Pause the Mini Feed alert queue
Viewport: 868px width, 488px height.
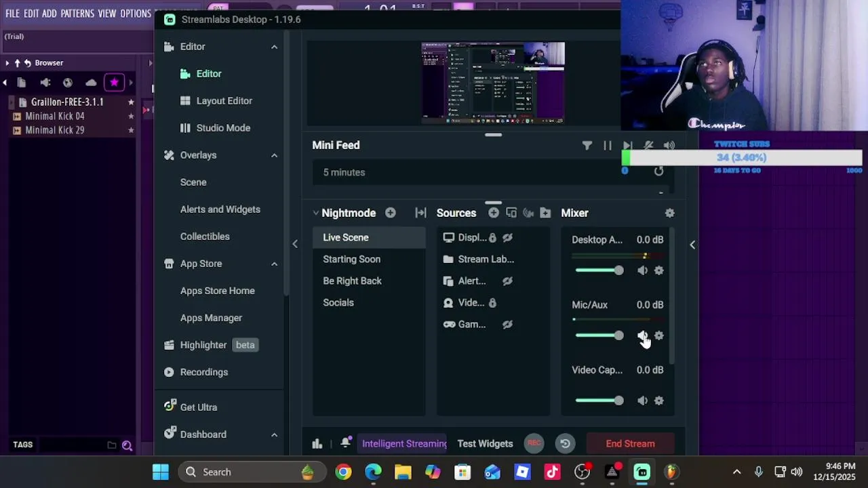(608, 145)
